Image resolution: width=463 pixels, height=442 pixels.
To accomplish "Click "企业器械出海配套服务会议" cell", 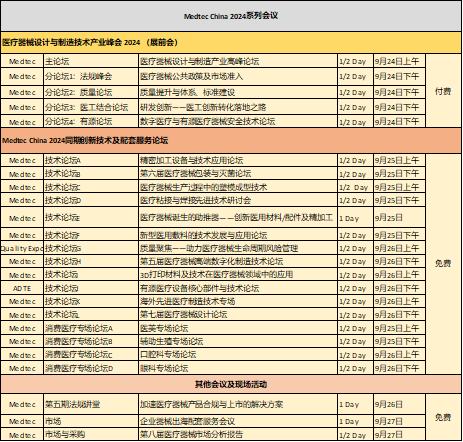I will click(238, 421).
